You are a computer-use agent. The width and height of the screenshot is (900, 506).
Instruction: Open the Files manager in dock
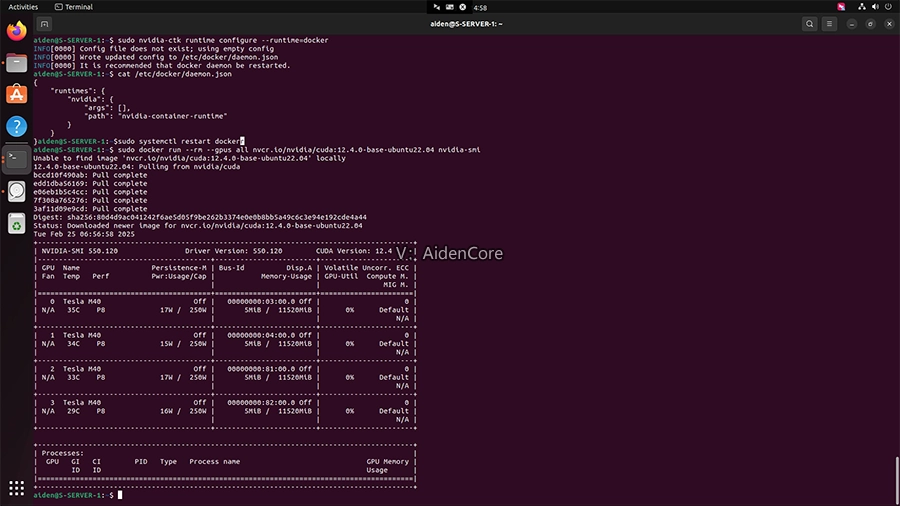[16, 63]
